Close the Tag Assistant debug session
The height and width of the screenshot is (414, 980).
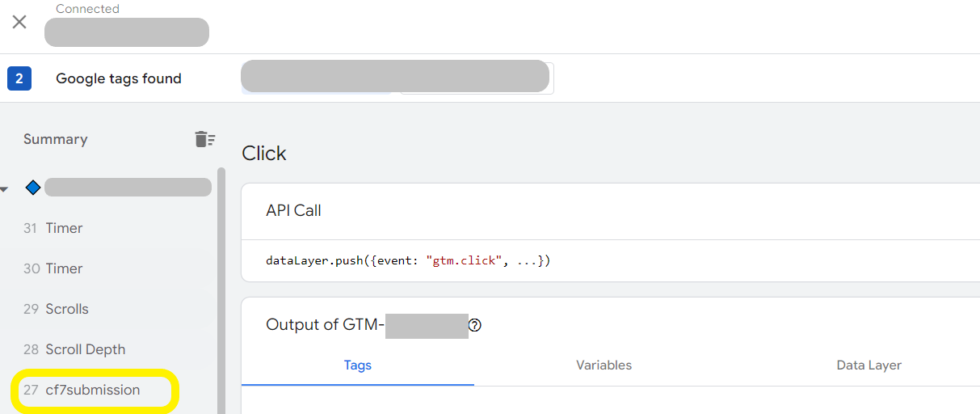tap(19, 22)
